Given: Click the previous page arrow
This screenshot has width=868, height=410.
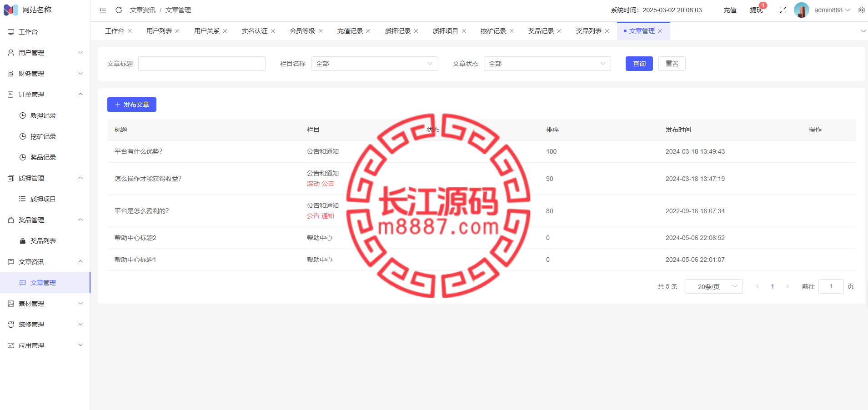Looking at the screenshot, I should 757,286.
